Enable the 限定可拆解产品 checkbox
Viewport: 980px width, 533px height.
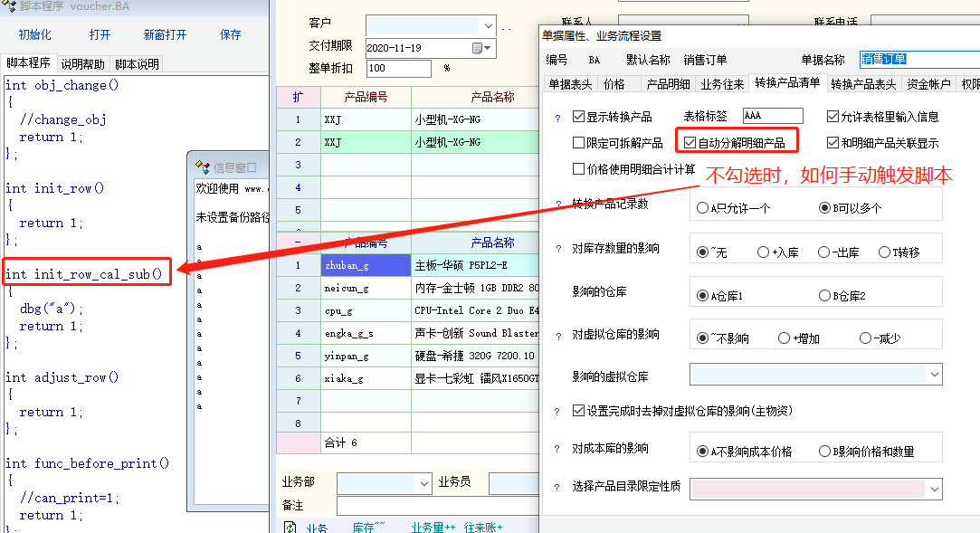(x=579, y=143)
